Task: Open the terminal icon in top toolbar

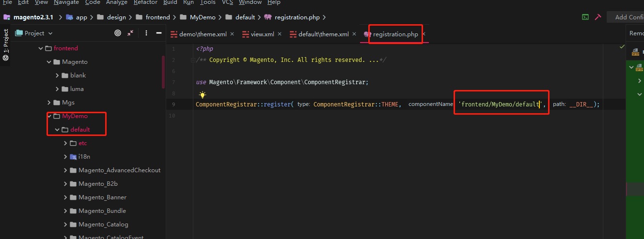Action: click(585, 17)
